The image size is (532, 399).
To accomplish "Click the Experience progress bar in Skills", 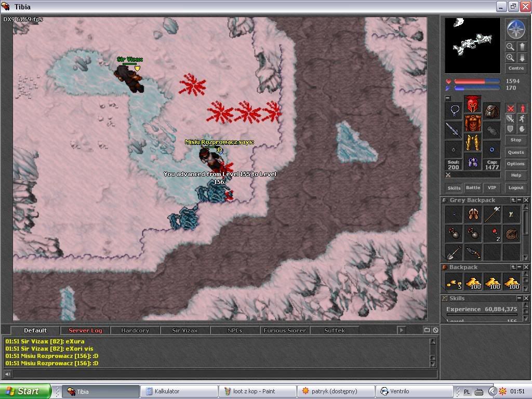I will pos(482,315).
